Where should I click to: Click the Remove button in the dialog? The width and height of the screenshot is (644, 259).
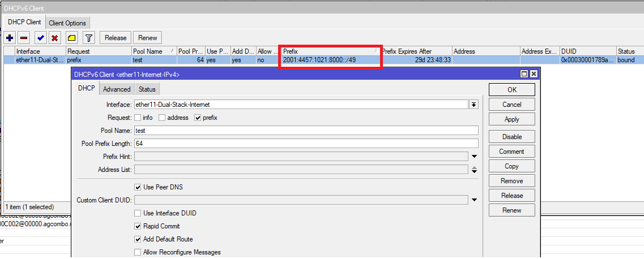tap(512, 181)
